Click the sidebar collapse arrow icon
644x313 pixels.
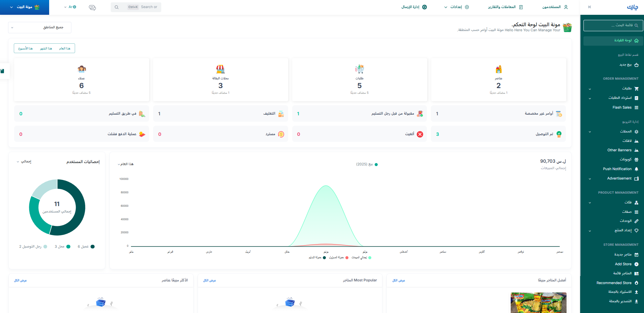click(589, 7)
